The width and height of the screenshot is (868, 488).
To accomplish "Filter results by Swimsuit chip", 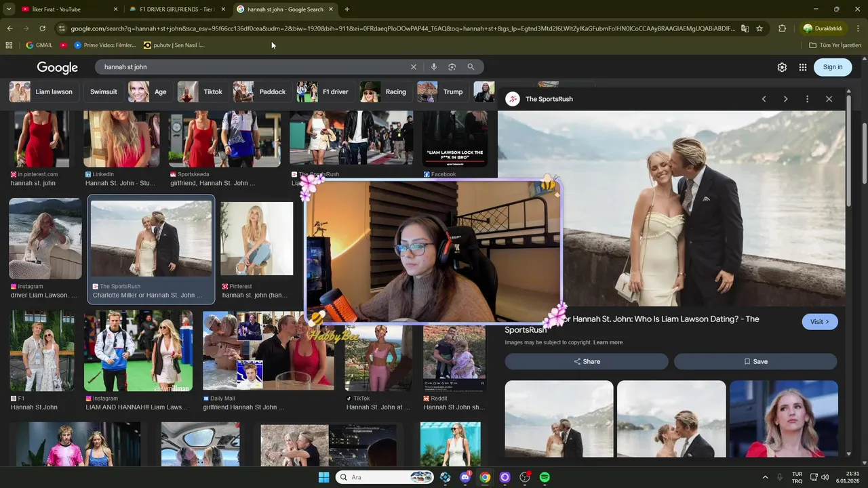I will coord(104,91).
